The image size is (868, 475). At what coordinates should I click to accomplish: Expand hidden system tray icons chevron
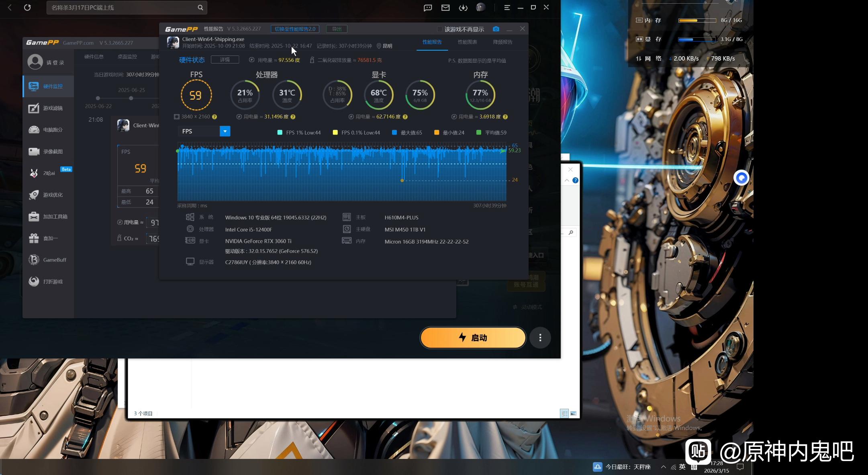[664, 467]
